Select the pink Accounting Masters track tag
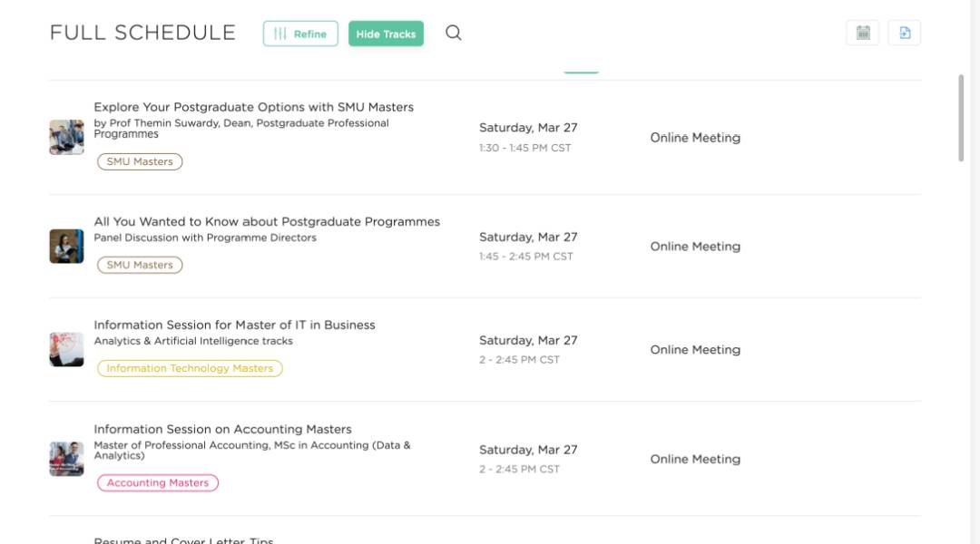This screenshot has height=544, width=980. coord(158,483)
